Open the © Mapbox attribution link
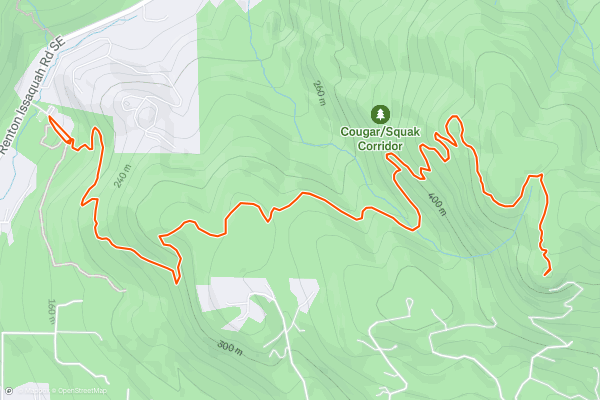600x400 pixels. 34,391
